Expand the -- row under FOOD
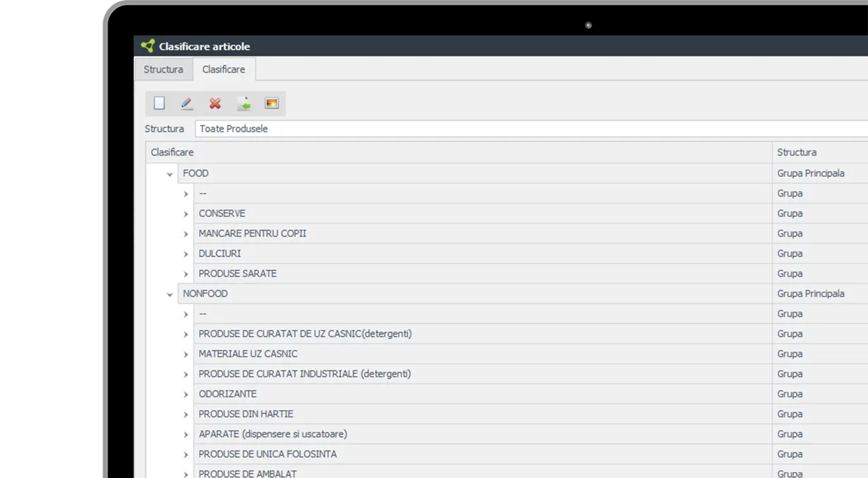Viewport: 868px width, 478px height. click(186, 194)
